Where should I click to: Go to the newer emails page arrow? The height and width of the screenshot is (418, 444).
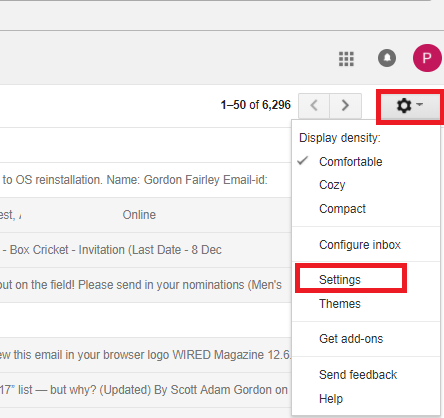point(314,106)
